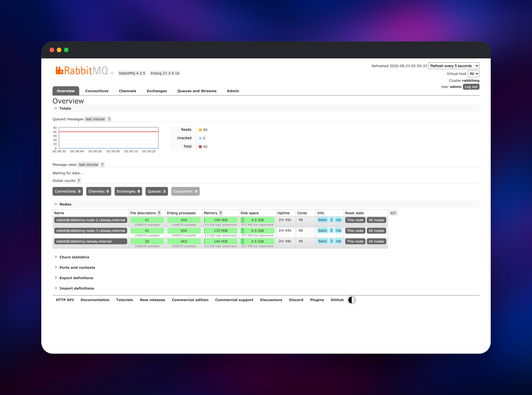Viewport: 532px width, 395px height.
Task: Reset All nodes stats in node-3 row
Action: pyautogui.click(x=376, y=231)
